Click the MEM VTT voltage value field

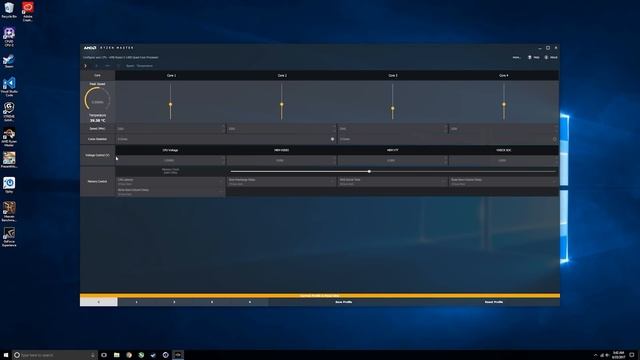click(x=393, y=160)
